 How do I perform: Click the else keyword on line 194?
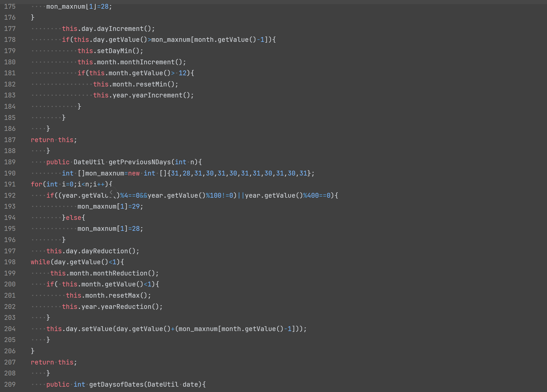(x=73, y=218)
